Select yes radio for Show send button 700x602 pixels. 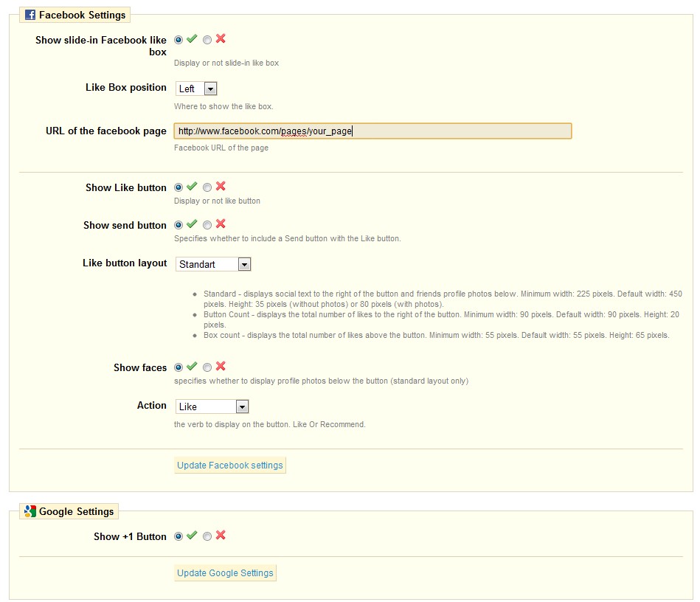(179, 224)
